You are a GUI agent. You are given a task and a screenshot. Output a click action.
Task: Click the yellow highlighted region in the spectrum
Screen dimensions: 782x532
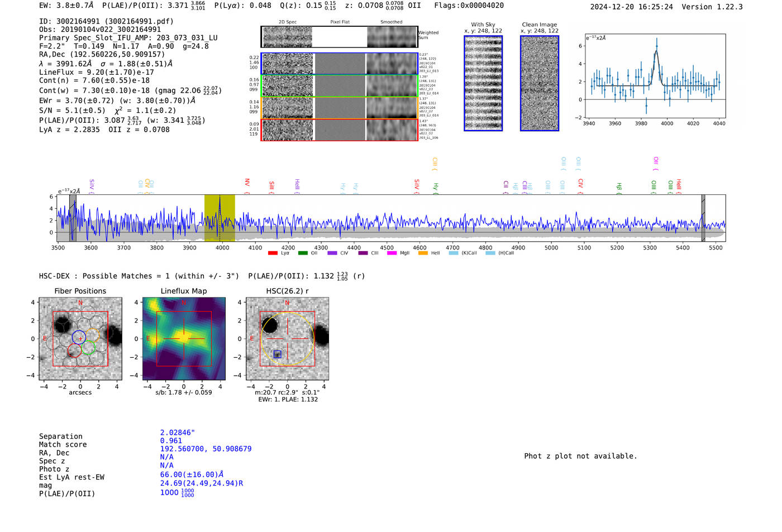point(220,218)
